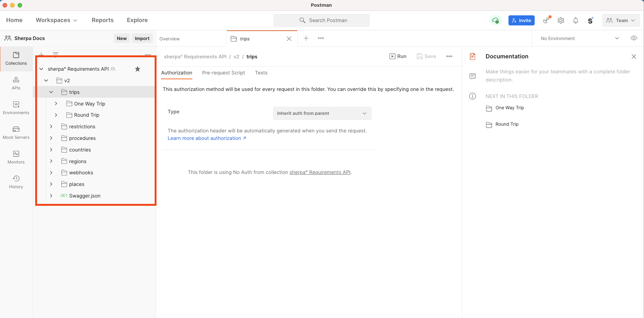Click the New button
Screen dimensions: 644x318
[x=122, y=38]
